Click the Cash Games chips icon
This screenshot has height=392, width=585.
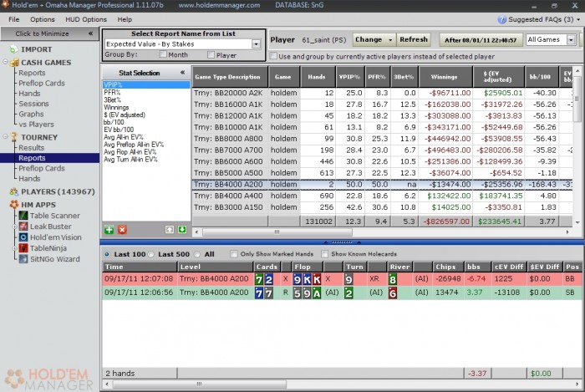[x=14, y=63]
